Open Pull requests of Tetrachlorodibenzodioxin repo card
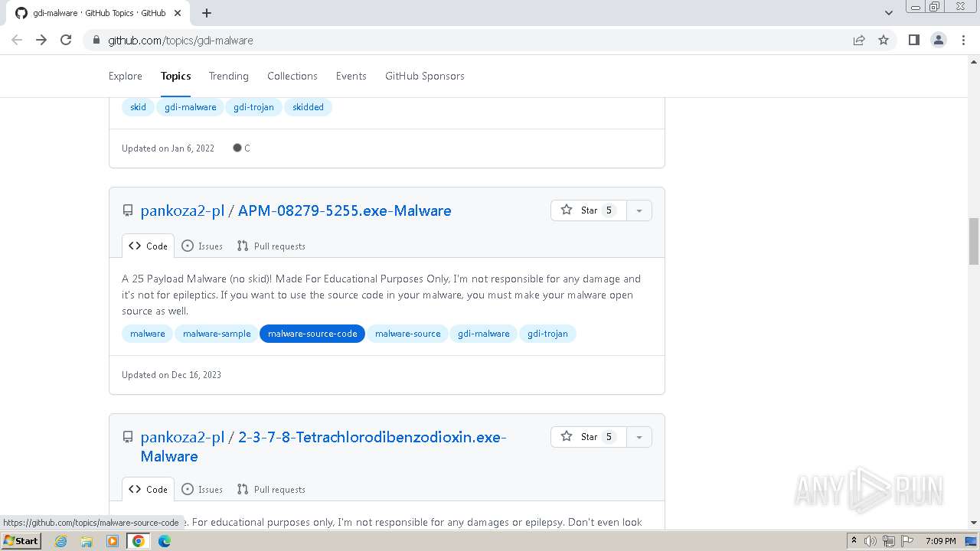 (x=271, y=489)
